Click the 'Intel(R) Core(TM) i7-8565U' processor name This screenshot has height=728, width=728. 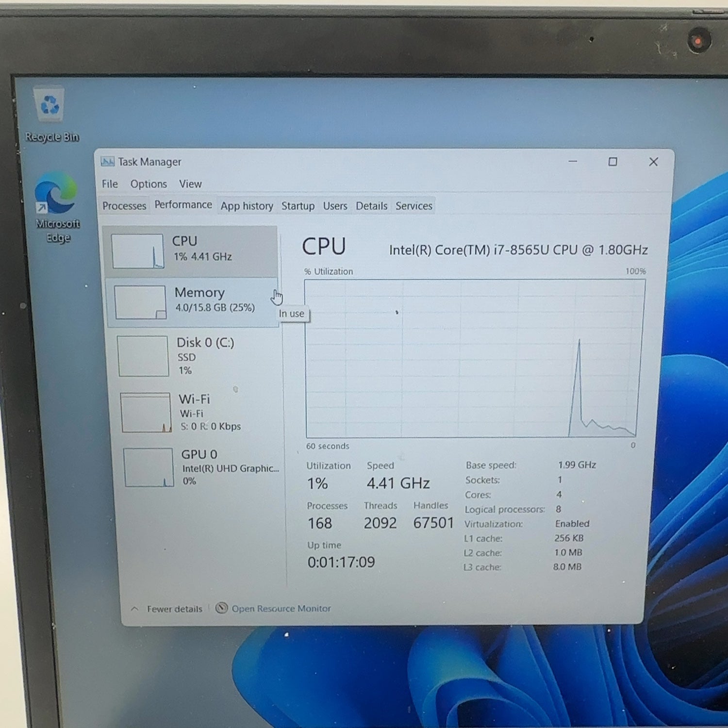(x=469, y=250)
